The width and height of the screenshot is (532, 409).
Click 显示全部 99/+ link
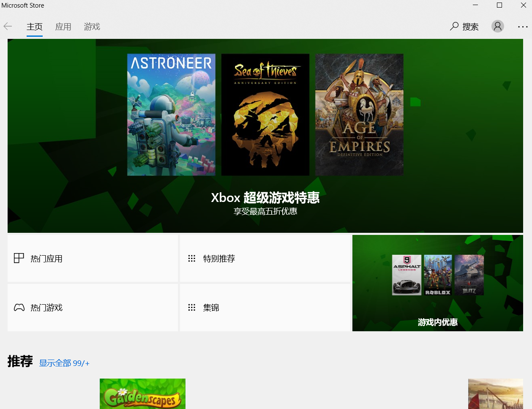pyautogui.click(x=64, y=363)
